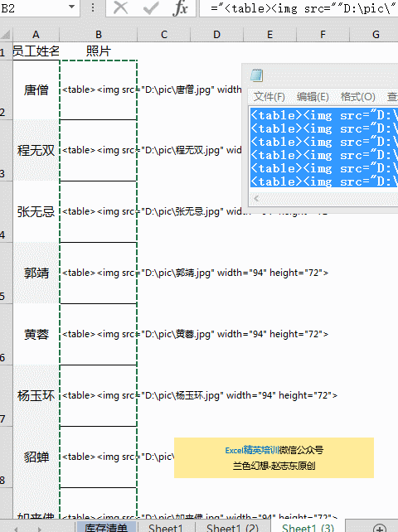The width and height of the screenshot is (398, 532).
Task: Click B5 cell with 郭靖.jpg formula
Action: [x=98, y=273]
